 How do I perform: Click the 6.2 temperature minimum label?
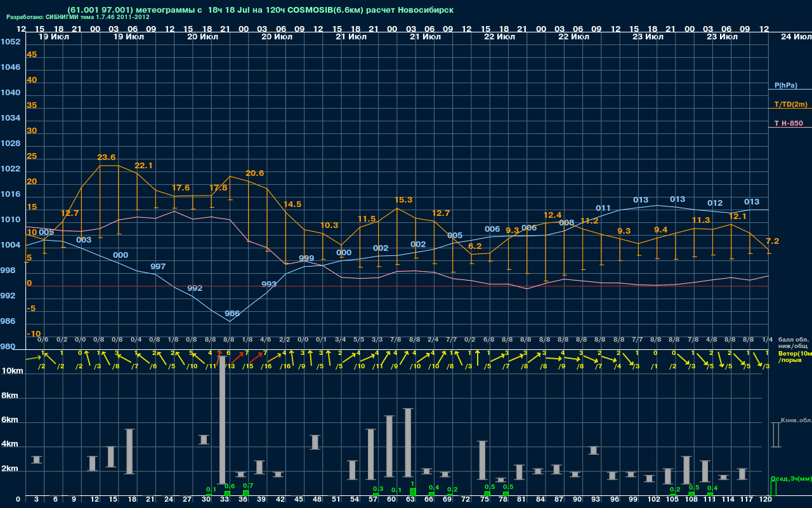pos(475,246)
